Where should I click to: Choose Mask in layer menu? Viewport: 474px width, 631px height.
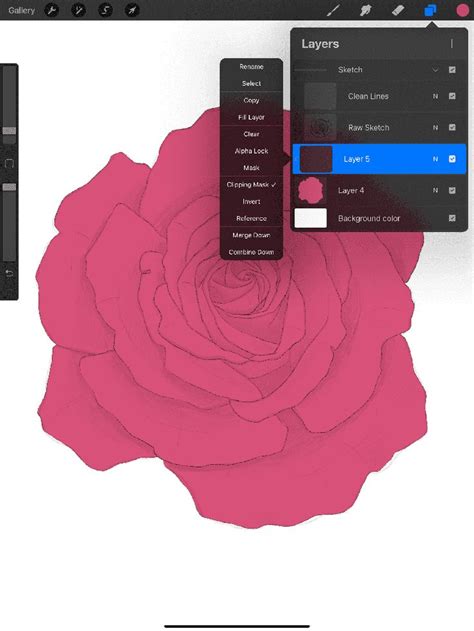tap(251, 168)
